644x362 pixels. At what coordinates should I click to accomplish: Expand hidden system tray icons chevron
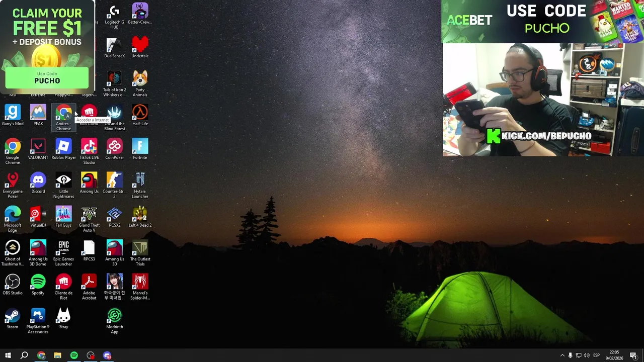pos(562,355)
